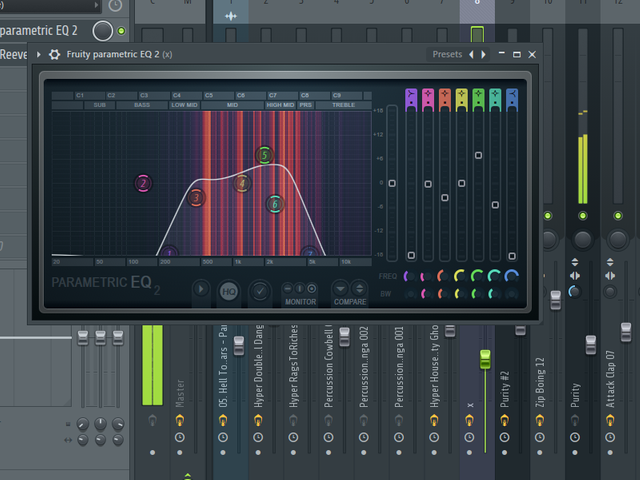Open the plugin menu arrow left of the gear
The image size is (640, 480).
click(39, 54)
